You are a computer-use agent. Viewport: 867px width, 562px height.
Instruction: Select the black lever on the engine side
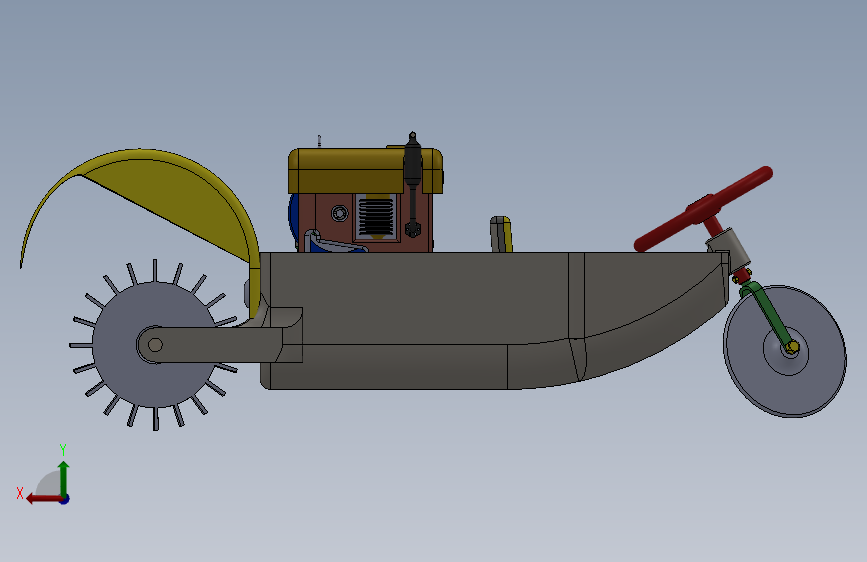(x=412, y=185)
